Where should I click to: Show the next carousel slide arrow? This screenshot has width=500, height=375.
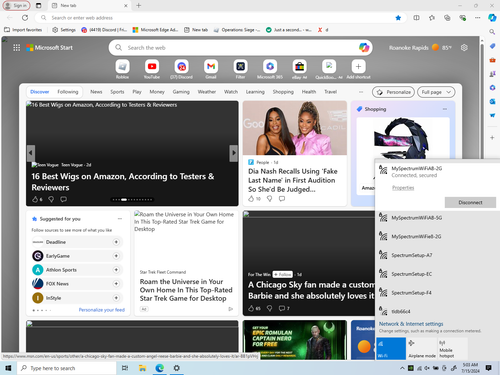point(234,153)
